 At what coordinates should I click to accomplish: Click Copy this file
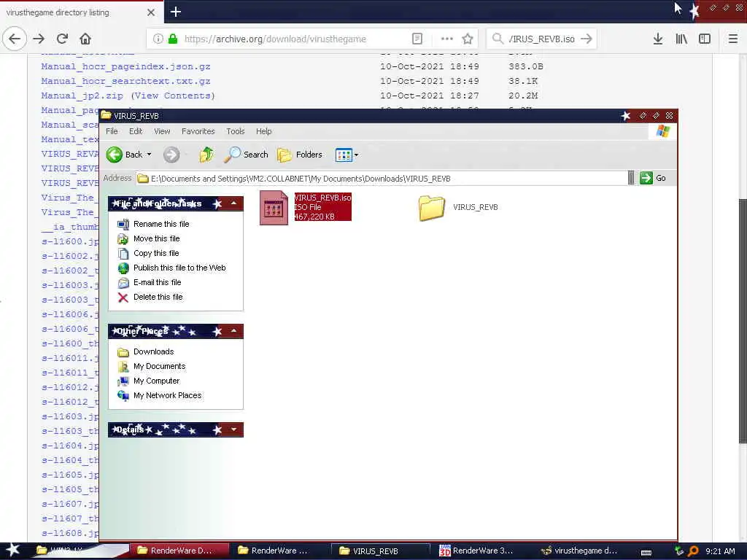point(156,253)
